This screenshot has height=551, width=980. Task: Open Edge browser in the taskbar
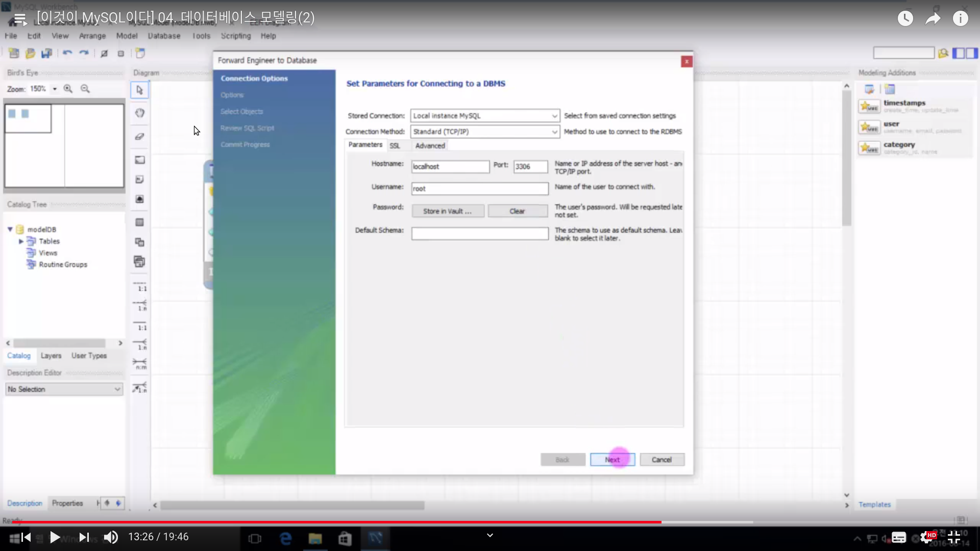coord(286,538)
